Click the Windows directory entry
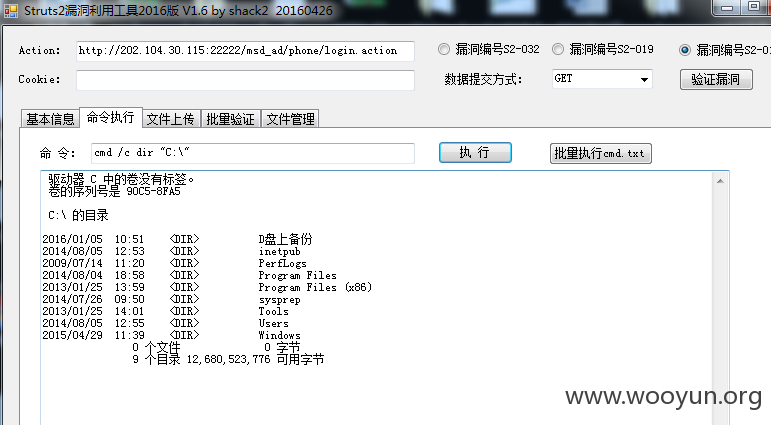The width and height of the screenshot is (771, 425). click(x=279, y=335)
